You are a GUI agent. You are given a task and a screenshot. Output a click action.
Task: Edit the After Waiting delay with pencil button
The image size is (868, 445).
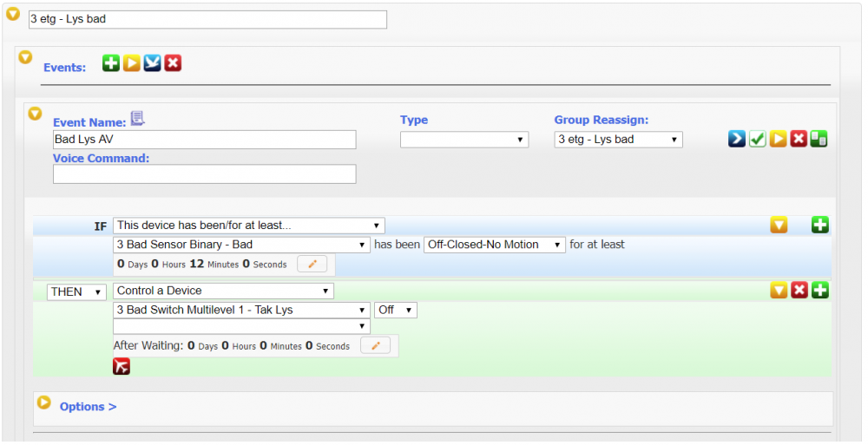pyautogui.click(x=375, y=346)
